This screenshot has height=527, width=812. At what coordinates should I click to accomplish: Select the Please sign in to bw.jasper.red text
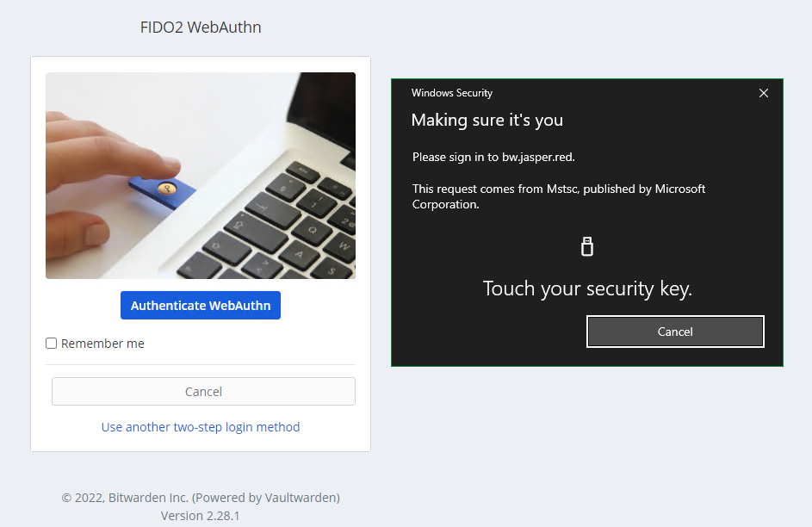(493, 157)
